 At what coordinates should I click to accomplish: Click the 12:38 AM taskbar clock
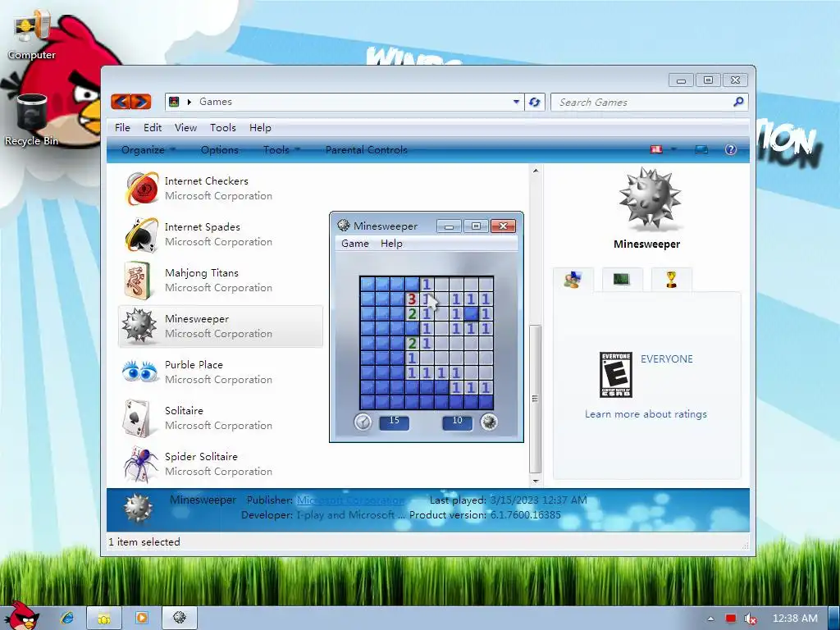pyautogui.click(x=795, y=619)
